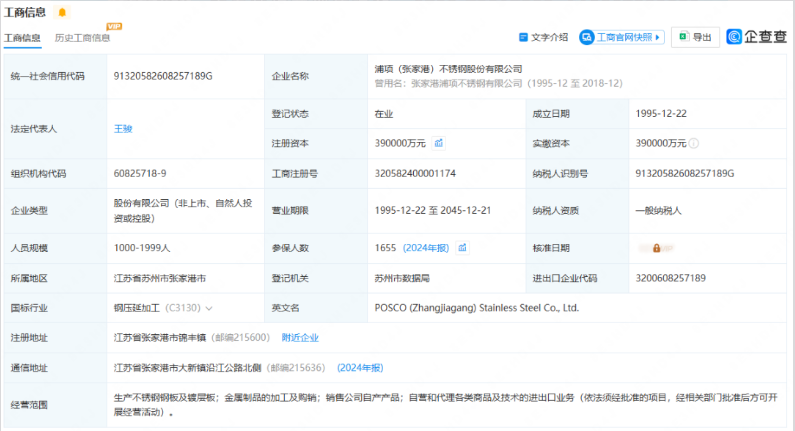Screen dimensions: 795x431
Task: Select business term 1995-12-22 至 2045-12-21
Action: [432, 210]
